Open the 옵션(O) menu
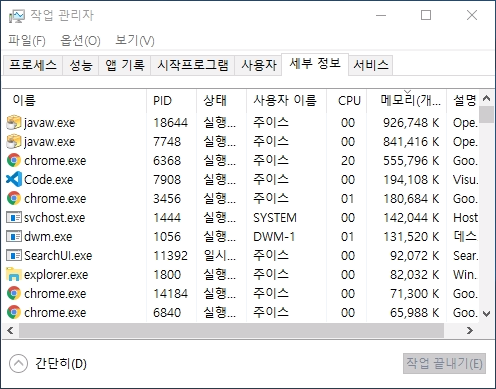 coord(80,40)
